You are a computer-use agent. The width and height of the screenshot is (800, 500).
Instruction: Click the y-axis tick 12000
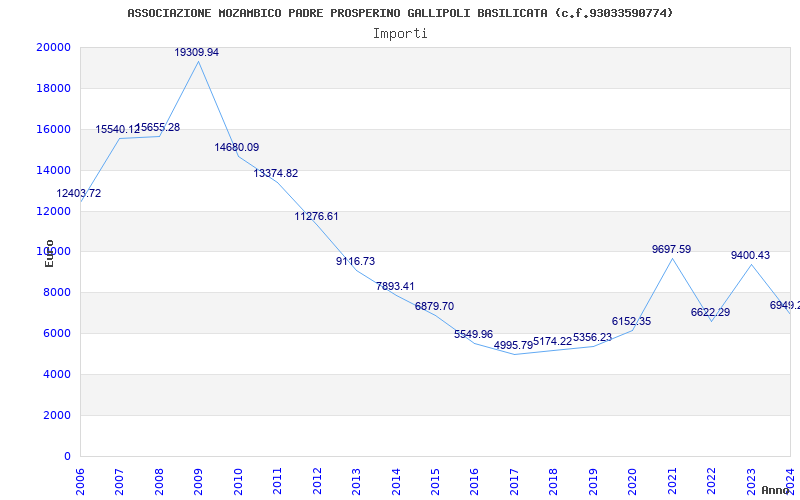point(54,211)
